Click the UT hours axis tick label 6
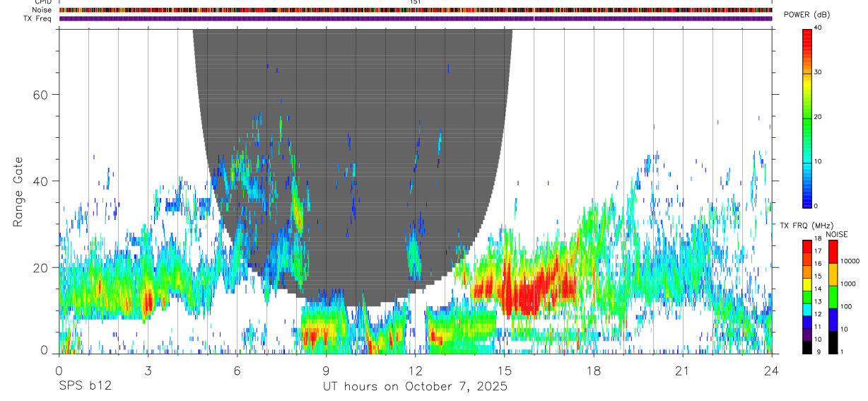Screen dimensions: 868x401 (x=237, y=370)
